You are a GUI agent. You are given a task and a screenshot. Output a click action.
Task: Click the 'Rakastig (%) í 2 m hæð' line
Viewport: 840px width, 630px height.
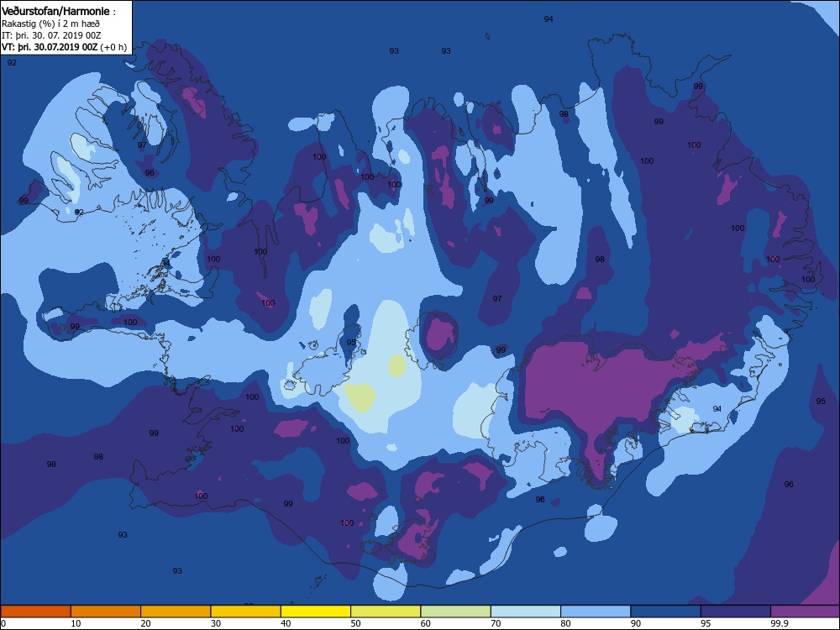50,24
